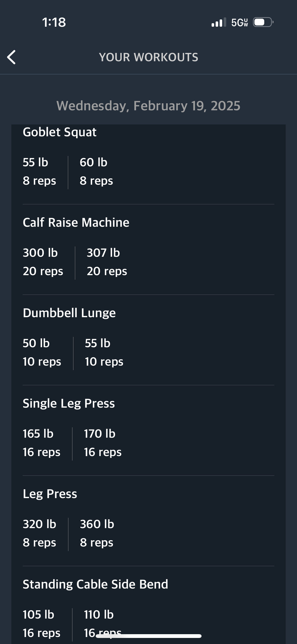This screenshot has width=297, height=644.
Task: Select the 105 lb cable side bend set
Action: (42, 624)
